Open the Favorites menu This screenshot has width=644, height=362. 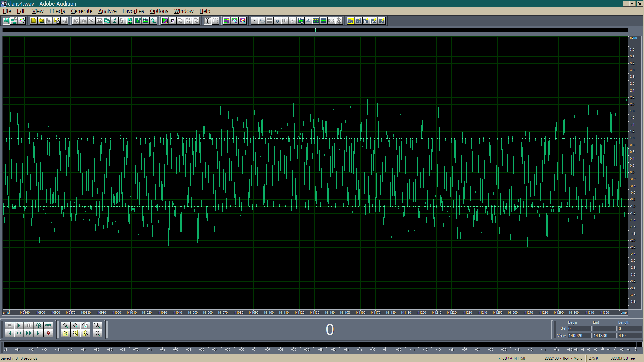(133, 11)
